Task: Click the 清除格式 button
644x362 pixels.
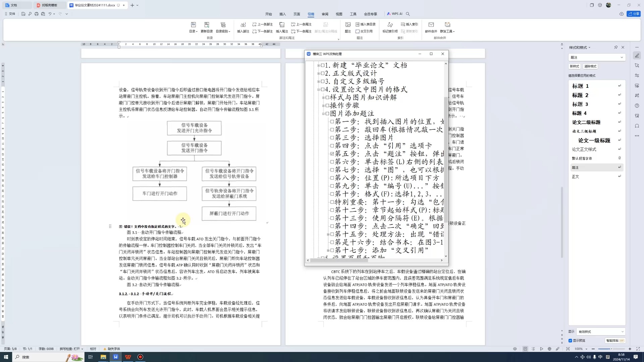Action: (590, 66)
